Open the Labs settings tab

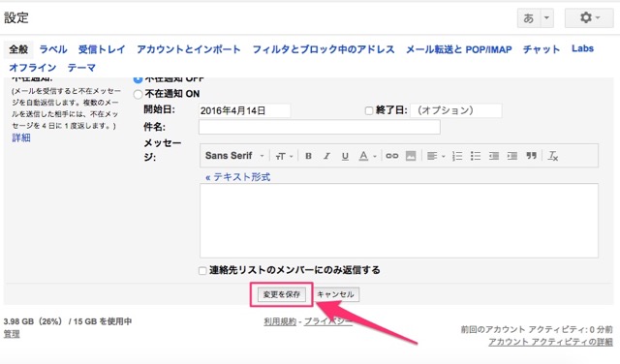[582, 48]
